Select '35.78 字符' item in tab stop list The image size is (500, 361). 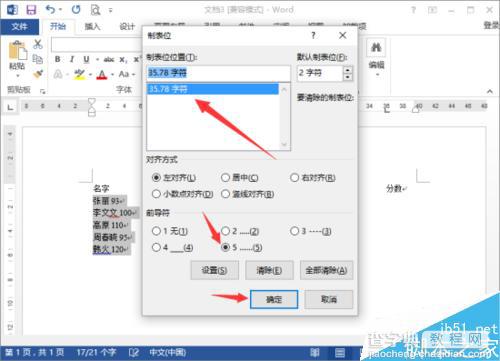212,89
